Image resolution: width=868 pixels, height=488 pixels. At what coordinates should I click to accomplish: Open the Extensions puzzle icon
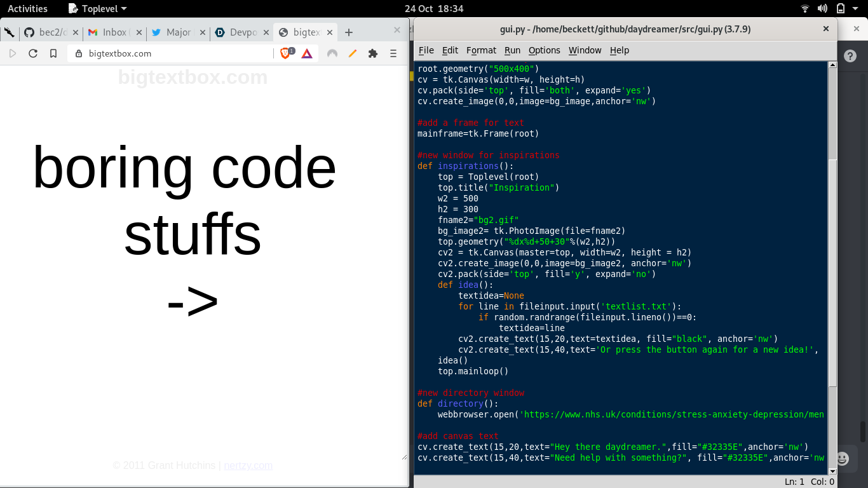click(373, 53)
